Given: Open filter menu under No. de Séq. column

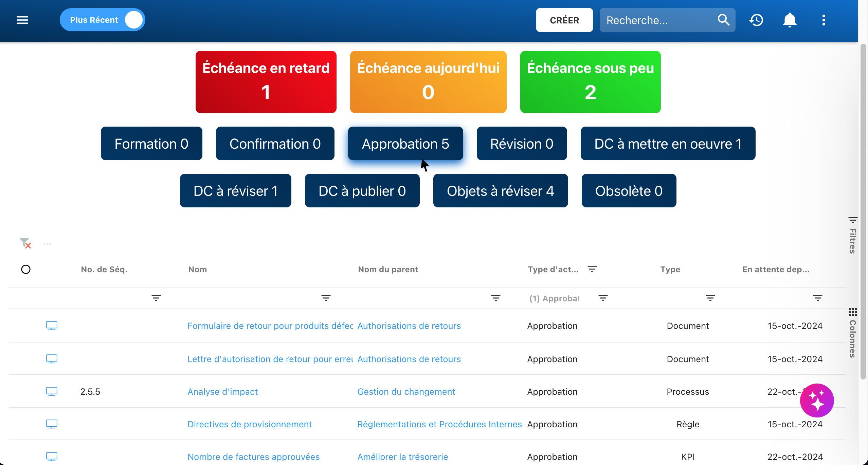Looking at the screenshot, I should [156, 298].
